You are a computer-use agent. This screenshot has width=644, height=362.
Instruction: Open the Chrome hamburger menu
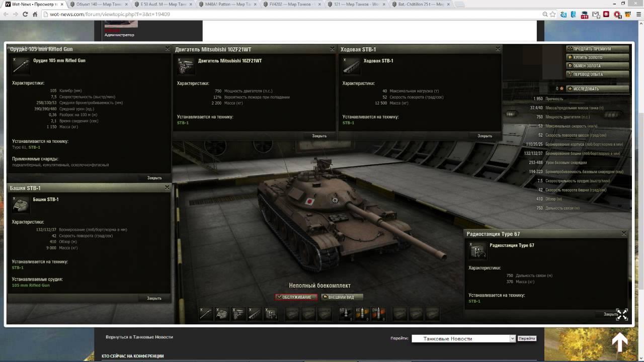(x=636, y=15)
